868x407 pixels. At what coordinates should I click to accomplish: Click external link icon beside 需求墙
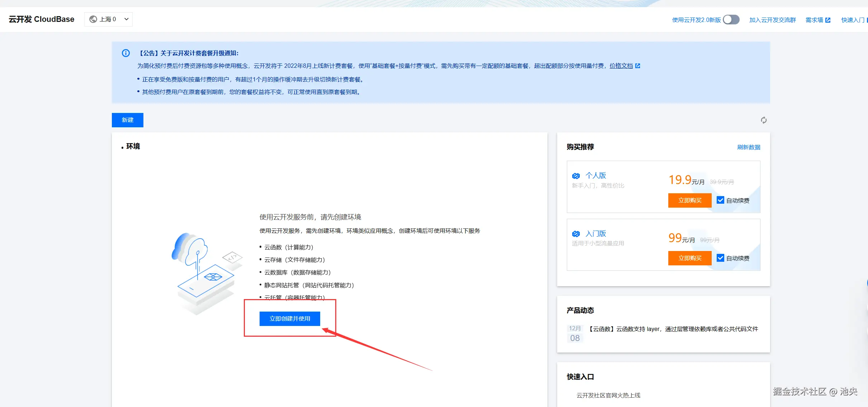coord(828,20)
